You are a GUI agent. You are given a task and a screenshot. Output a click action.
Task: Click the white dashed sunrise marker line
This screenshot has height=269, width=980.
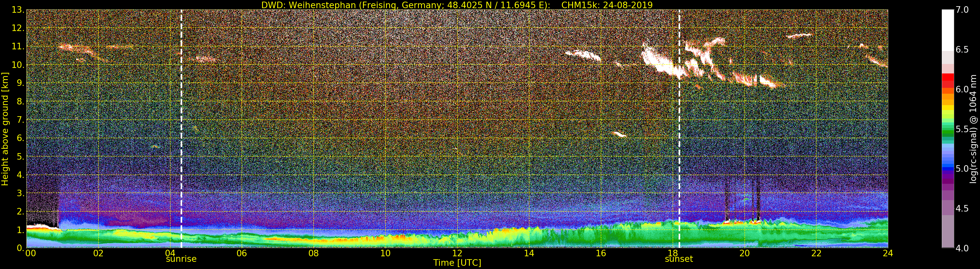181,129
